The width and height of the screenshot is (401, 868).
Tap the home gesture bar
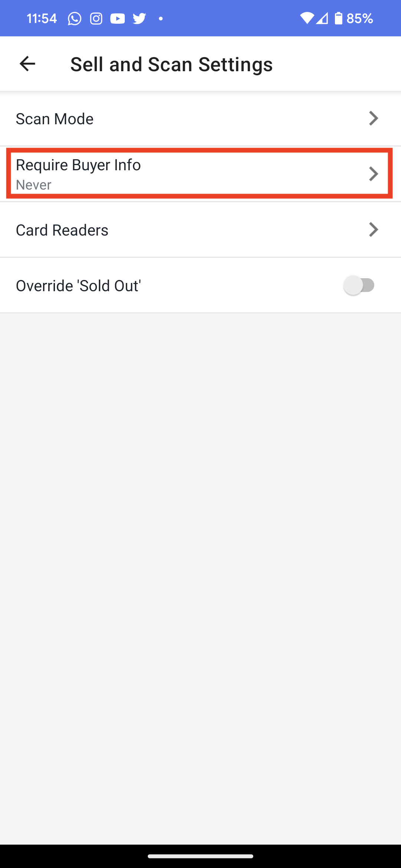[x=200, y=857]
